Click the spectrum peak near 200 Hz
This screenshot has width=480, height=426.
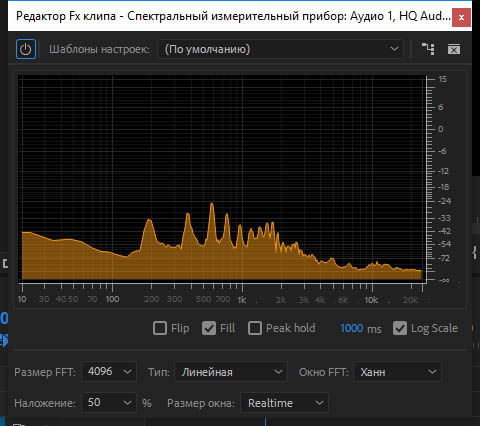click(149, 221)
